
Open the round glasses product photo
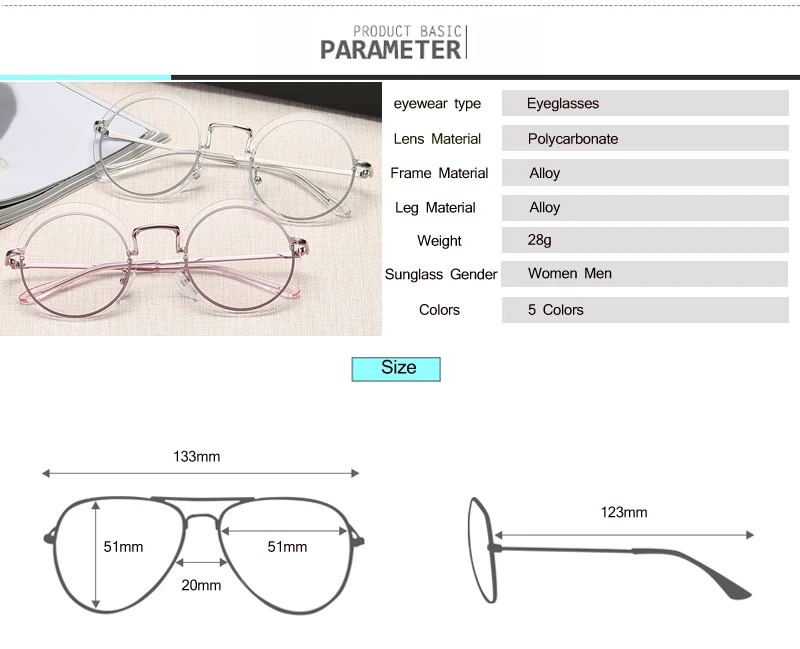[191, 209]
